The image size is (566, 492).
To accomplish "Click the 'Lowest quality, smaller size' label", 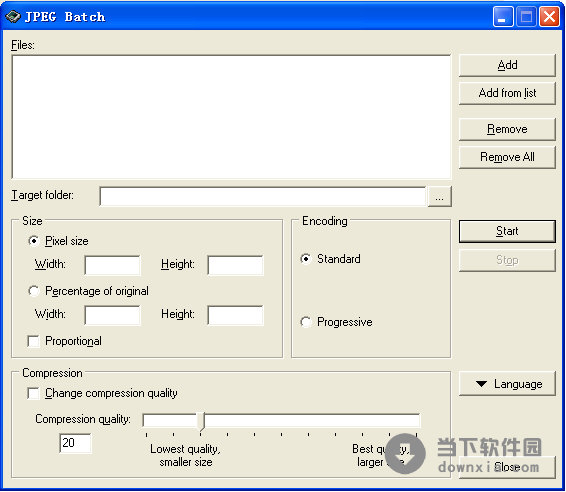I will coord(186,456).
